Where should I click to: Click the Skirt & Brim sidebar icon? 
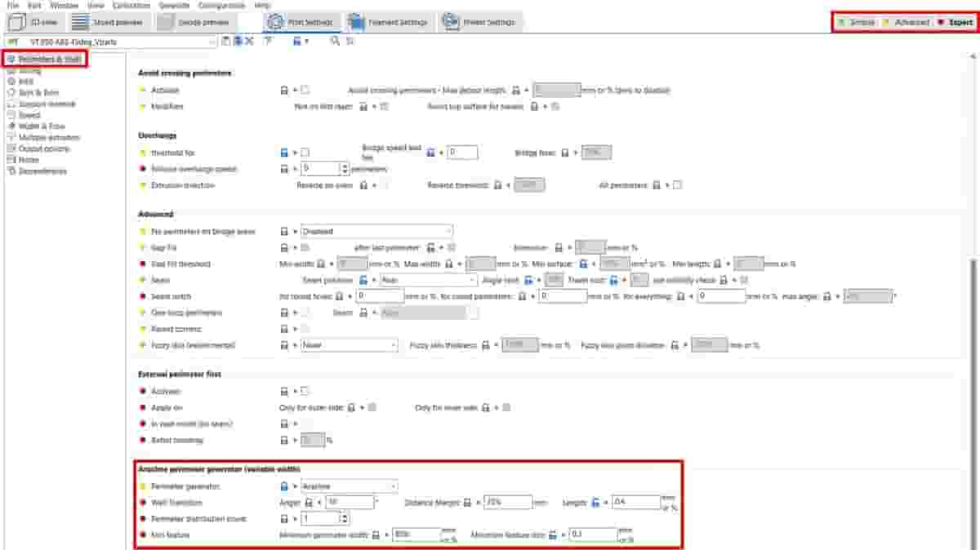pyautogui.click(x=11, y=93)
